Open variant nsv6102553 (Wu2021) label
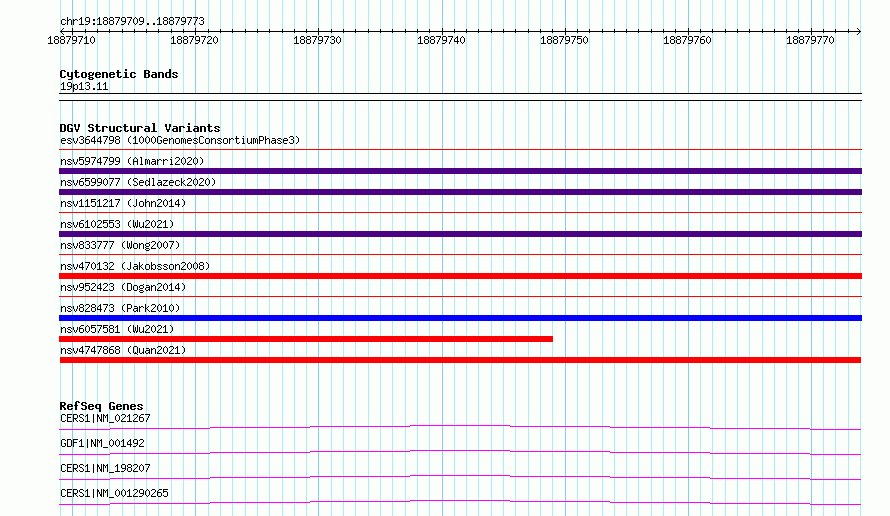This screenshot has height=516, width=890. (117, 224)
